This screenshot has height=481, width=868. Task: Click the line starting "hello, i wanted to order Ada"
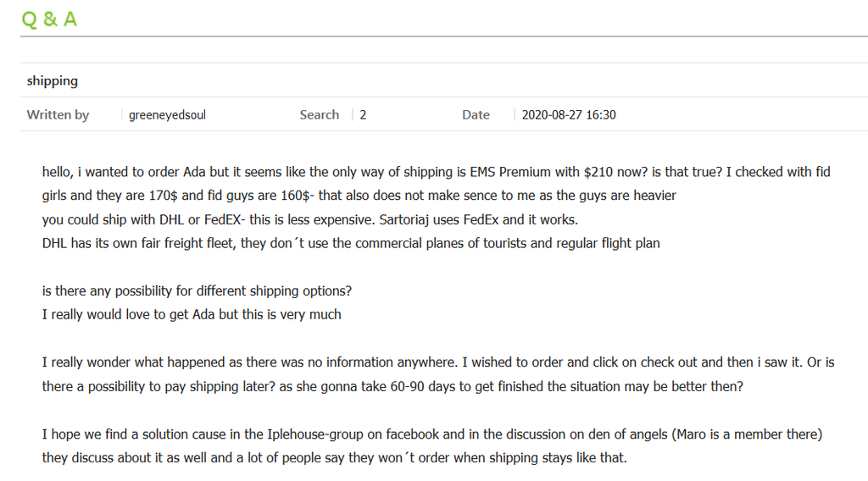tap(437, 172)
